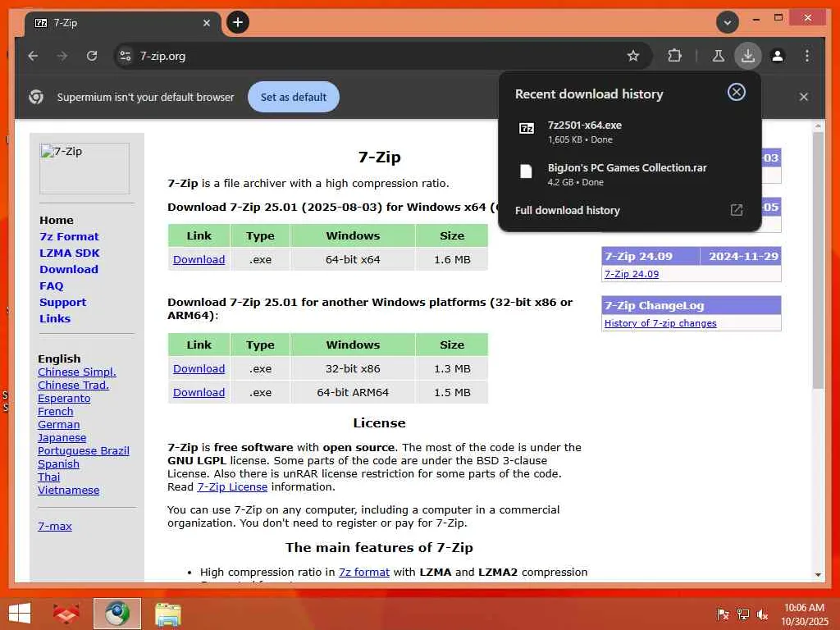Select the 7-Zip tab

coord(123,24)
